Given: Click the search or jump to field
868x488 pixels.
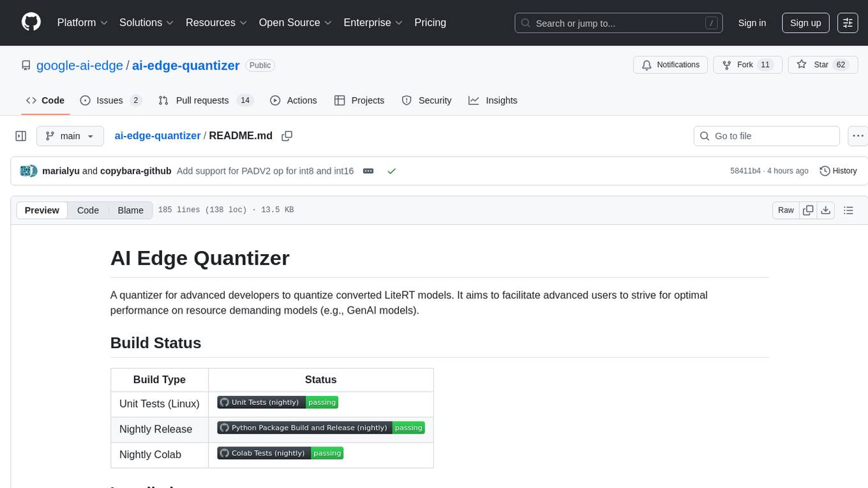Looking at the screenshot, I should (x=618, y=23).
